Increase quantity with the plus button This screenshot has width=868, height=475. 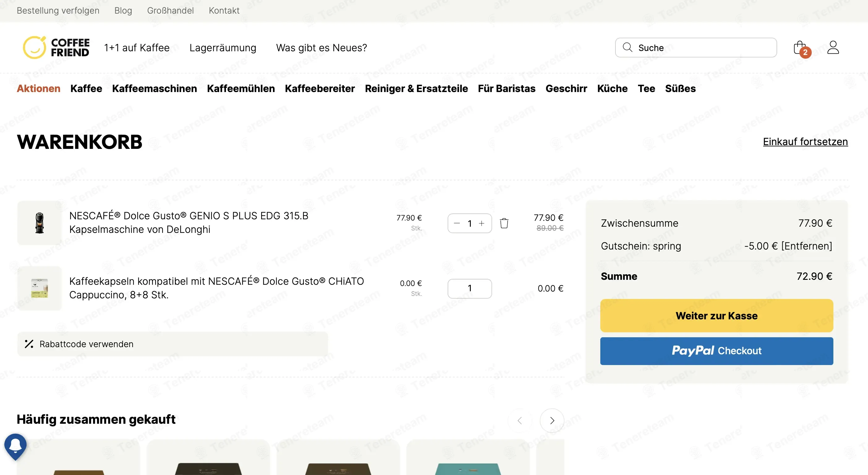482,223
